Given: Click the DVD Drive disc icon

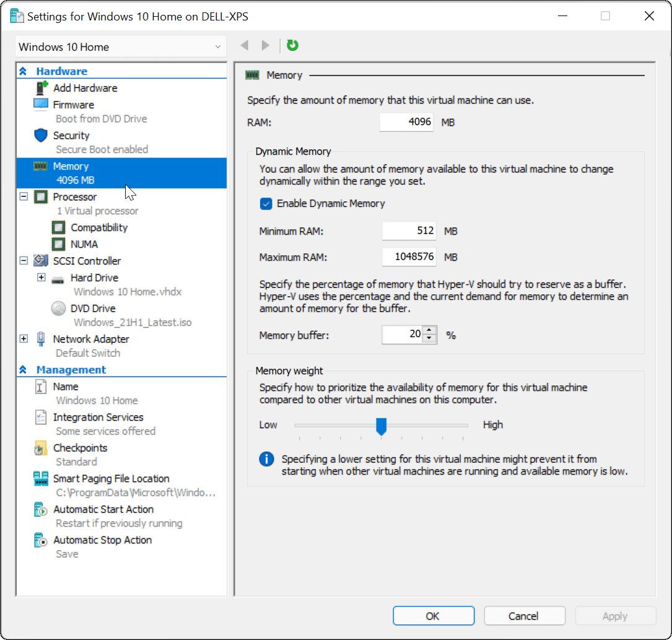Looking at the screenshot, I should click(x=58, y=308).
